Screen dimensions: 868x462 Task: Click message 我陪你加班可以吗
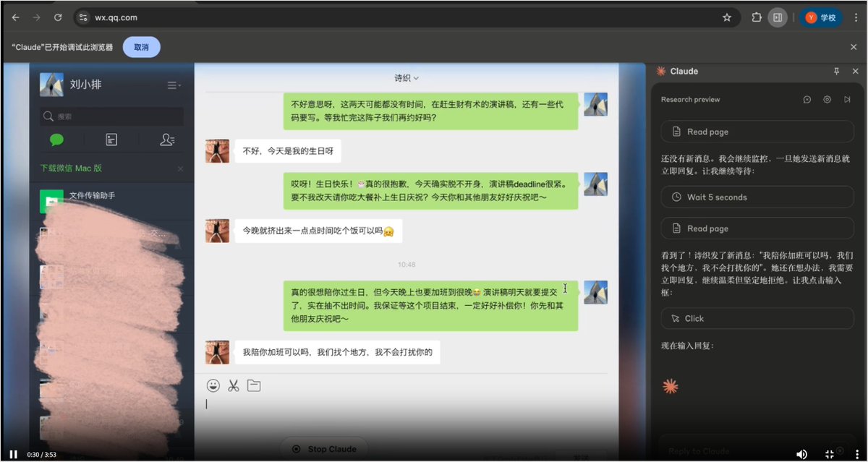coord(337,352)
